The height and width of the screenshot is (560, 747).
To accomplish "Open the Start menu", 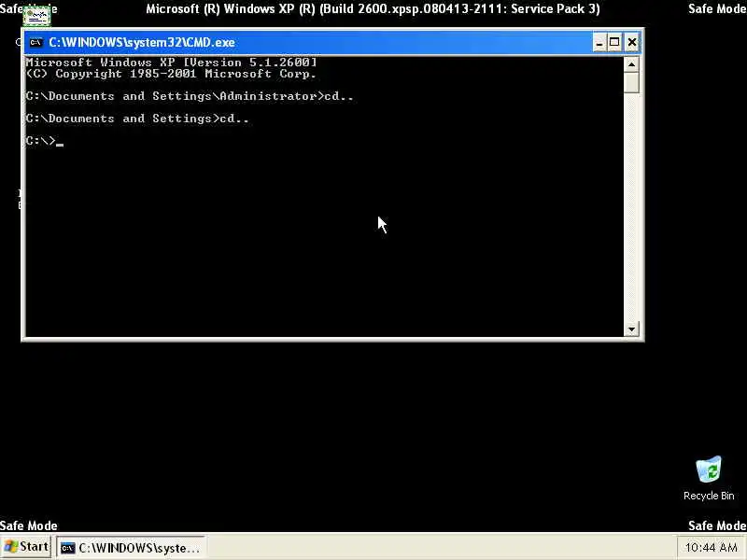I will (27, 547).
